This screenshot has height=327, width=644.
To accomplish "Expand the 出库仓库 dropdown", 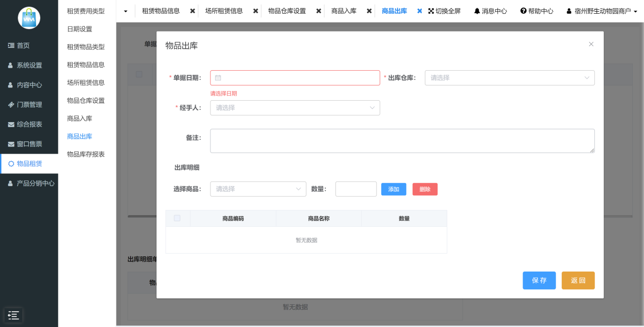I will pos(509,78).
